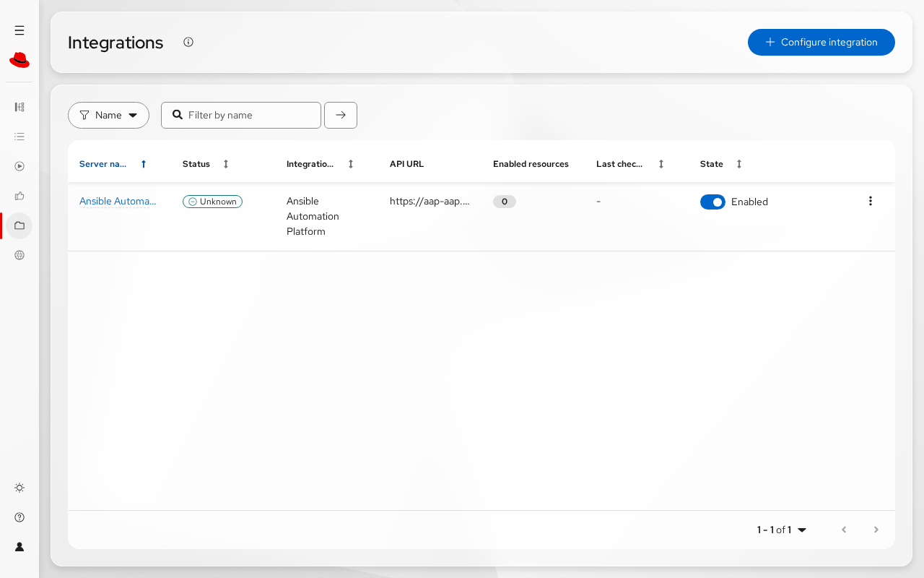
Task: Open the play circle sidebar icon
Action: (19, 166)
